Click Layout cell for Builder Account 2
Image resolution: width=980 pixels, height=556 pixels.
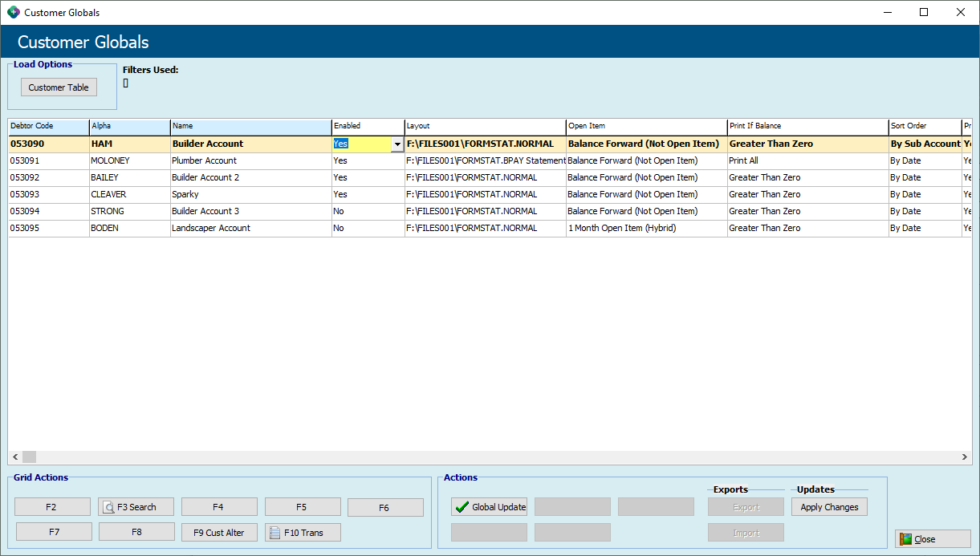point(486,177)
